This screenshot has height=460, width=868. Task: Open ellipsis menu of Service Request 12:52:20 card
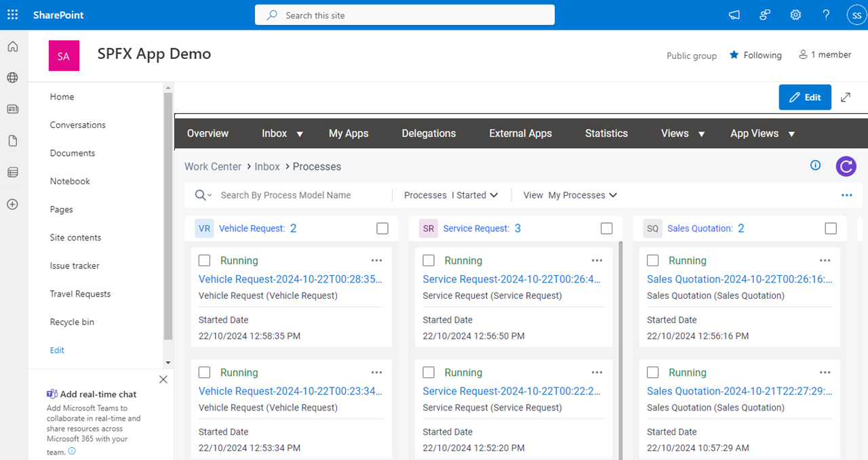[x=597, y=372]
